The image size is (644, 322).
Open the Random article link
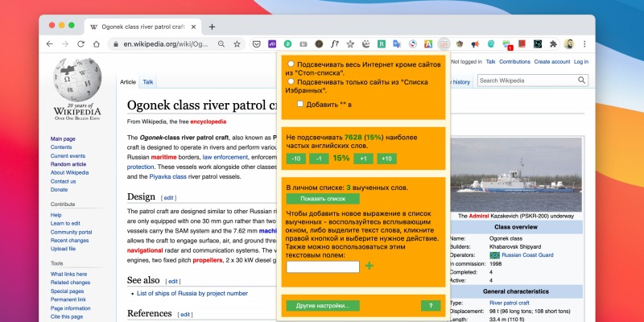(x=68, y=164)
